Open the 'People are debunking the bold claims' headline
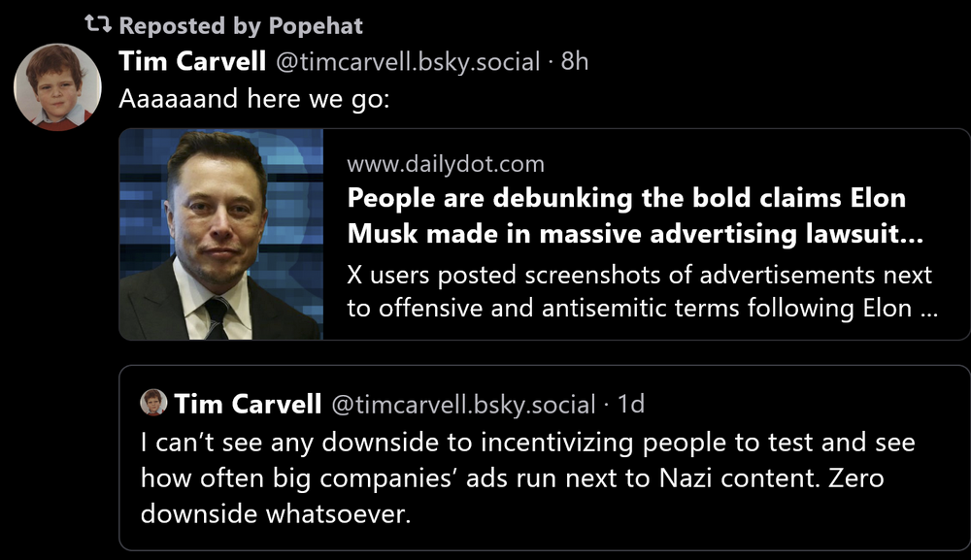Image resolution: width=971 pixels, height=560 pixels. tap(626, 198)
